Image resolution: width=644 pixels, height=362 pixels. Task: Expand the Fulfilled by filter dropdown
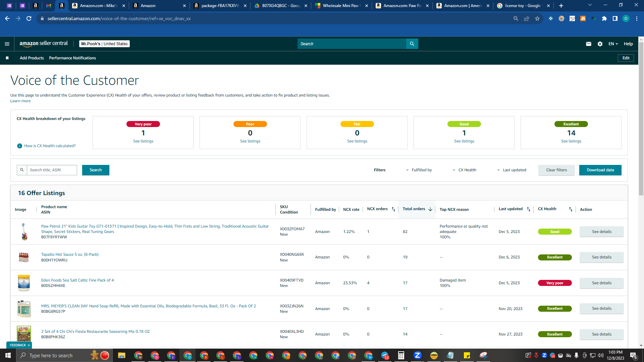(419, 170)
